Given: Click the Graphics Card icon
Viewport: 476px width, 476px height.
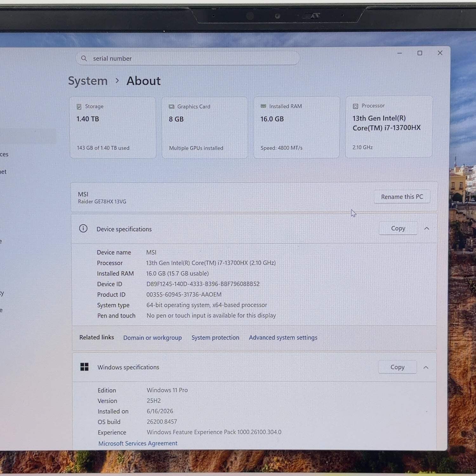Looking at the screenshot, I should 171,107.
